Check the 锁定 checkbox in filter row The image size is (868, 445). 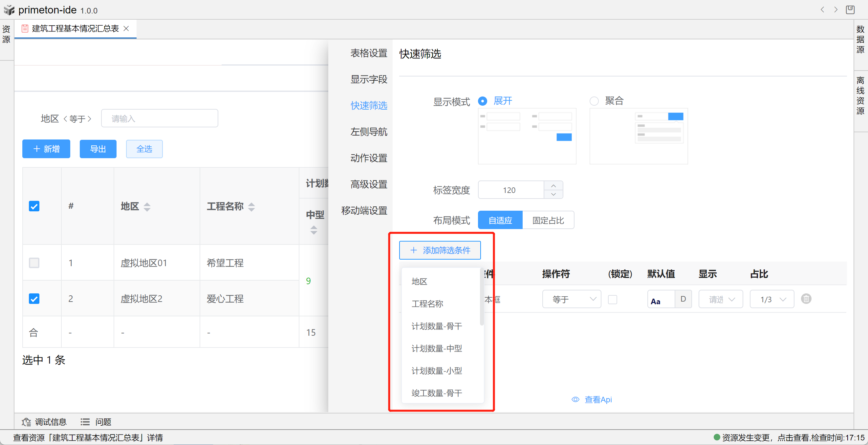tap(612, 300)
